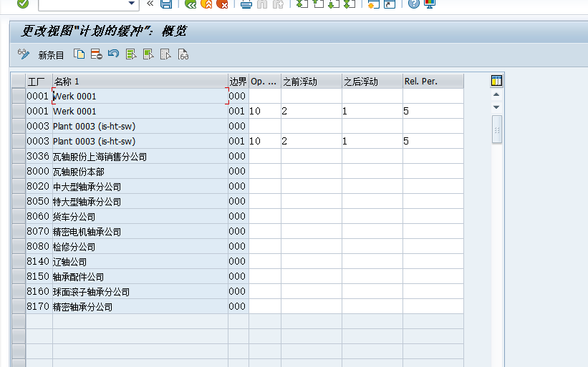Click the 特大型轴承分公司 name cell
This screenshot has width=588, height=367.
(140, 201)
